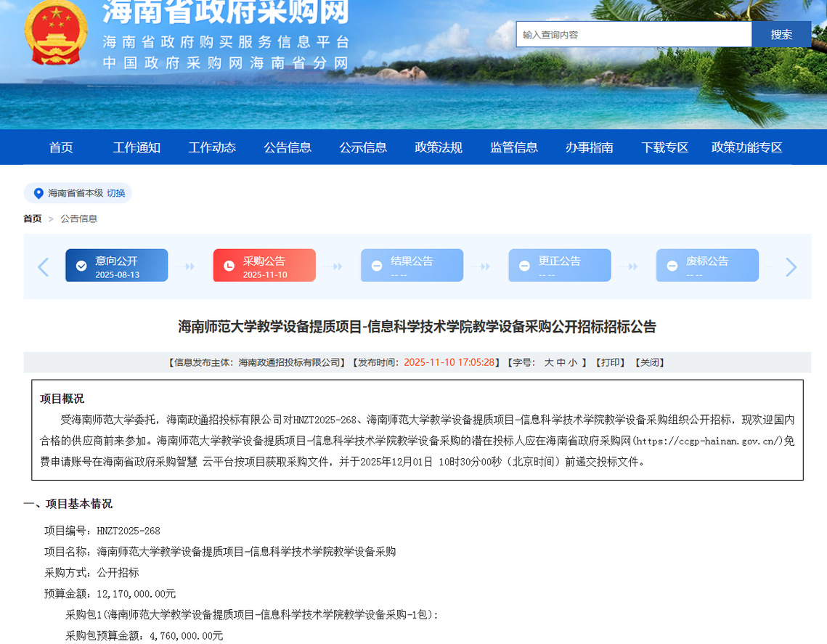Set font size to 小
The width and height of the screenshot is (827, 644).
coord(573,362)
